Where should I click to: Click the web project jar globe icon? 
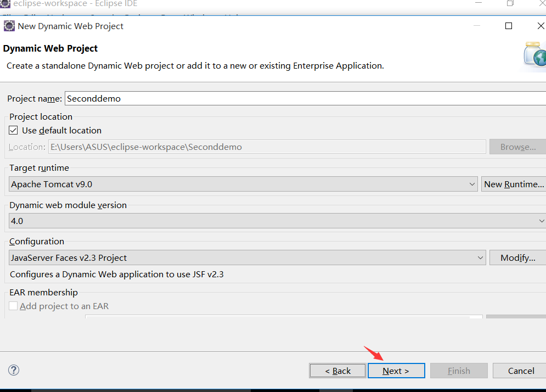pyautogui.click(x=535, y=54)
